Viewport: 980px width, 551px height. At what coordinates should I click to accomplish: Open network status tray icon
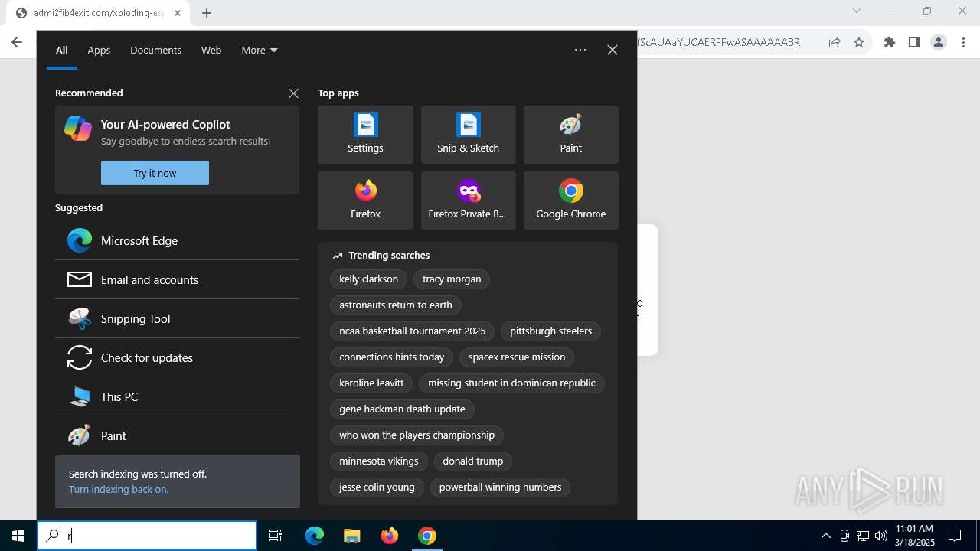tap(863, 536)
